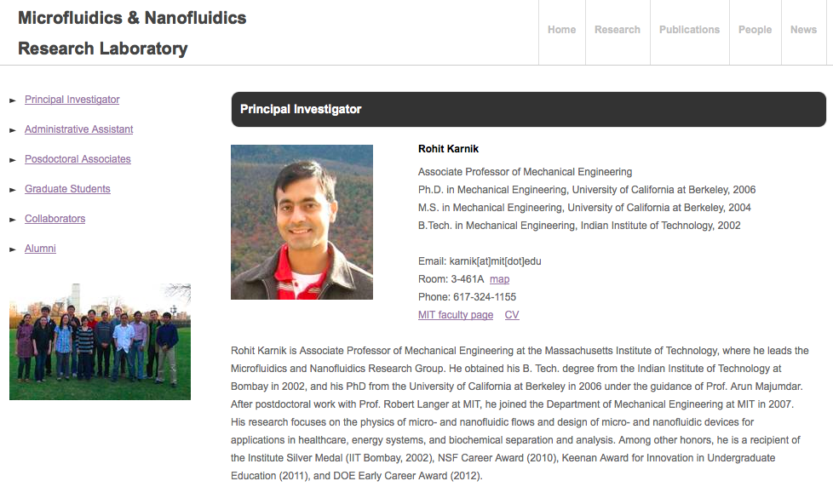Open the MIT faculty page link

456,314
